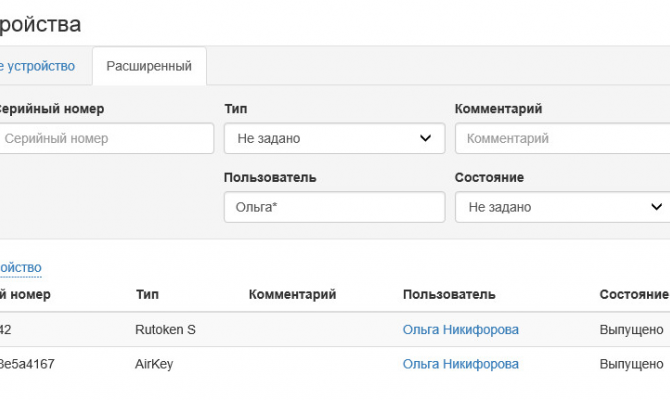Viewport: 670px width, 400px height.
Task: Open the partially visible устройство tab
Action: [x=38, y=66]
